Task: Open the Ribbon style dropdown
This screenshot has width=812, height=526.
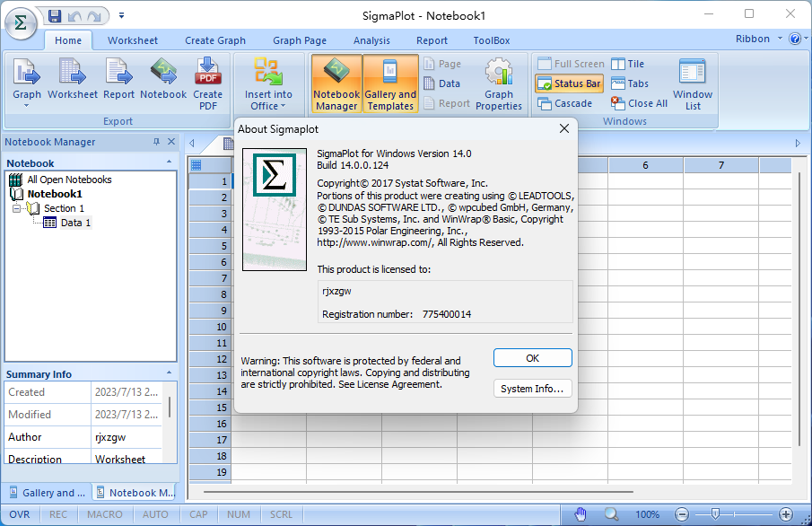Action: (x=759, y=39)
